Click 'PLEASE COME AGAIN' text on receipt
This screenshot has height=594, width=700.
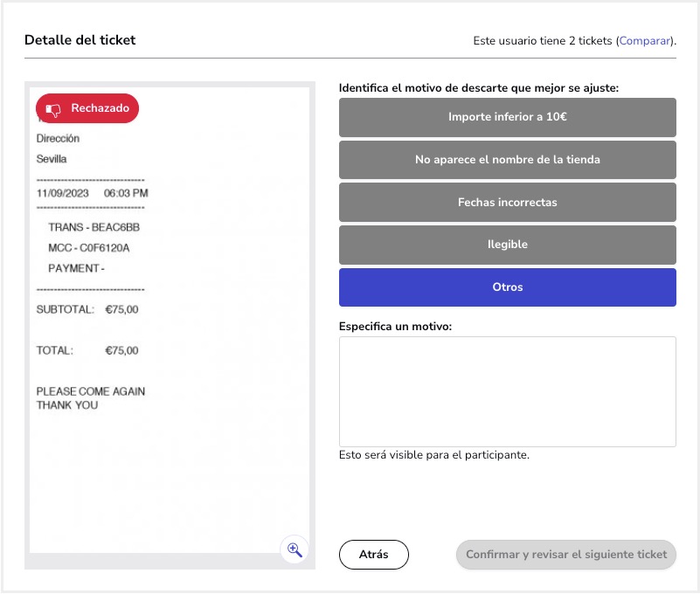pos(91,391)
